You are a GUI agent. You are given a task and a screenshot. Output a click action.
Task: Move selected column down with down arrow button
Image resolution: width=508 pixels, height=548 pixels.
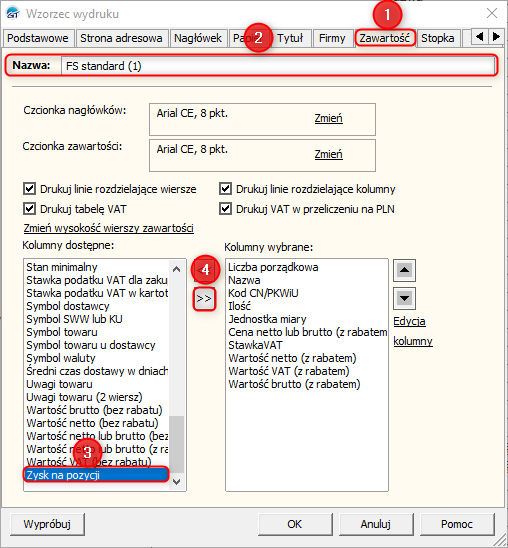click(x=404, y=298)
